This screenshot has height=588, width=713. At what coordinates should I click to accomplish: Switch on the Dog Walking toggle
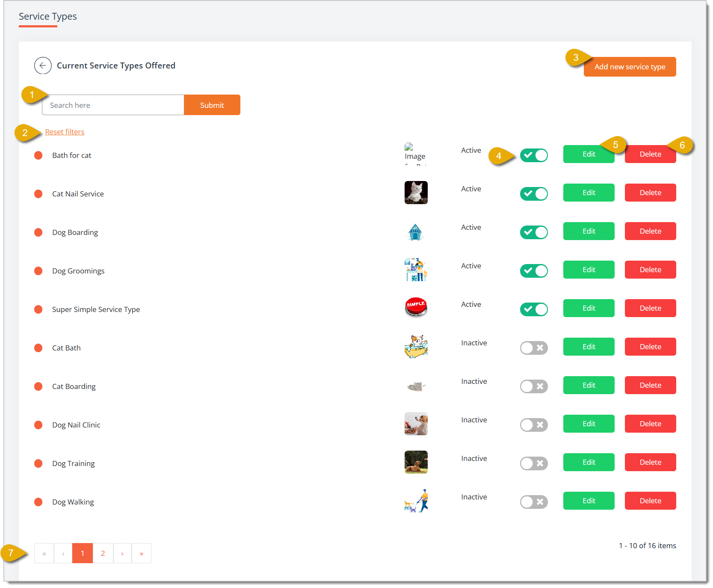[x=534, y=502]
